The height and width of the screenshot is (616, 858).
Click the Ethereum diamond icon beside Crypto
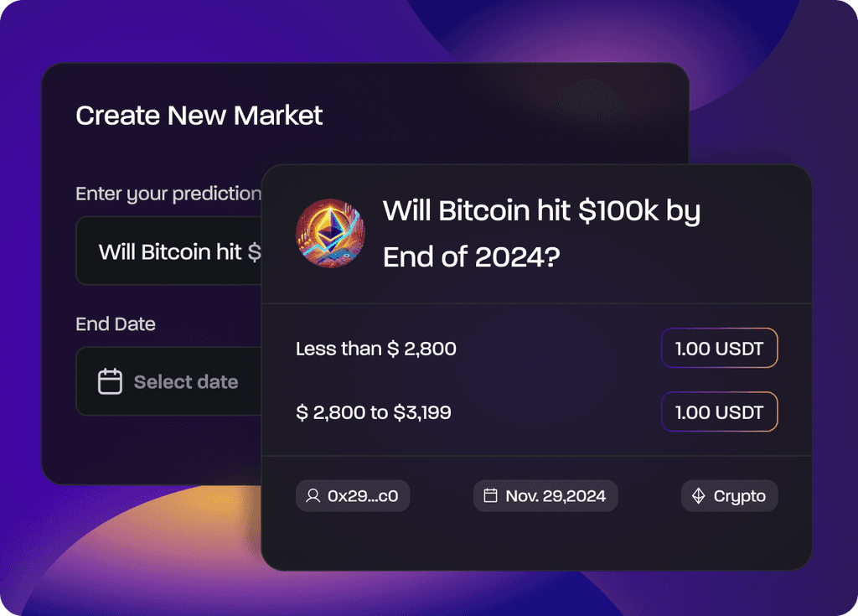coord(699,496)
